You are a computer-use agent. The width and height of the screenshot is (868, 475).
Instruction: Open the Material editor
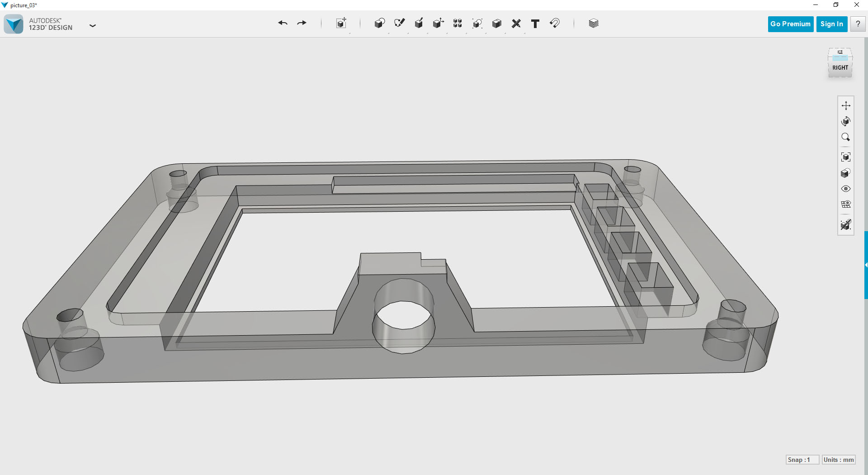coord(594,24)
